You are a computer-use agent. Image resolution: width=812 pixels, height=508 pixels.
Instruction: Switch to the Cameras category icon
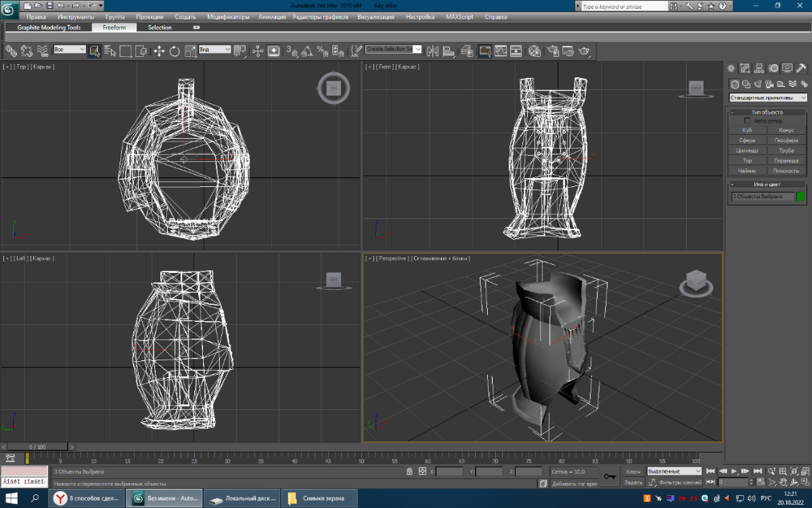point(768,84)
